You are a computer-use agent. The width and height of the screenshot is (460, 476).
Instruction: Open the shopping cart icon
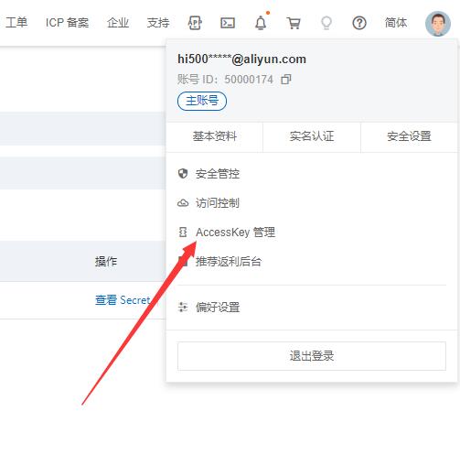click(x=294, y=23)
